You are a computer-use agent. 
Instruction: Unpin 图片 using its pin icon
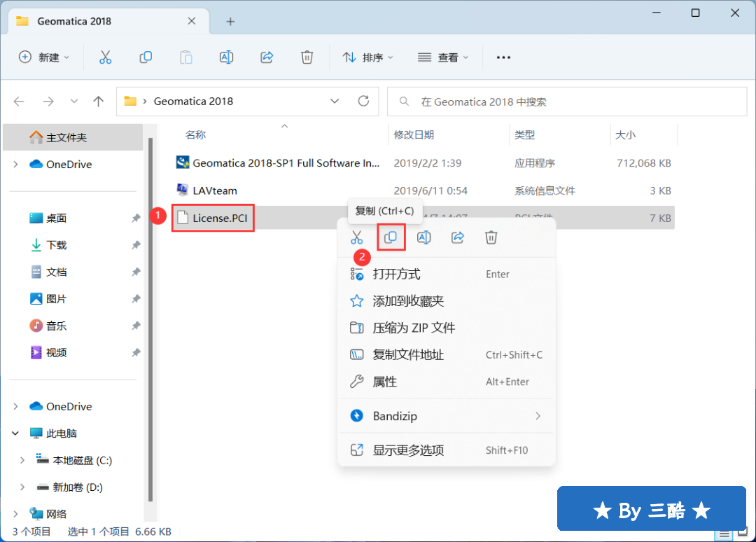pyautogui.click(x=136, y=299)
